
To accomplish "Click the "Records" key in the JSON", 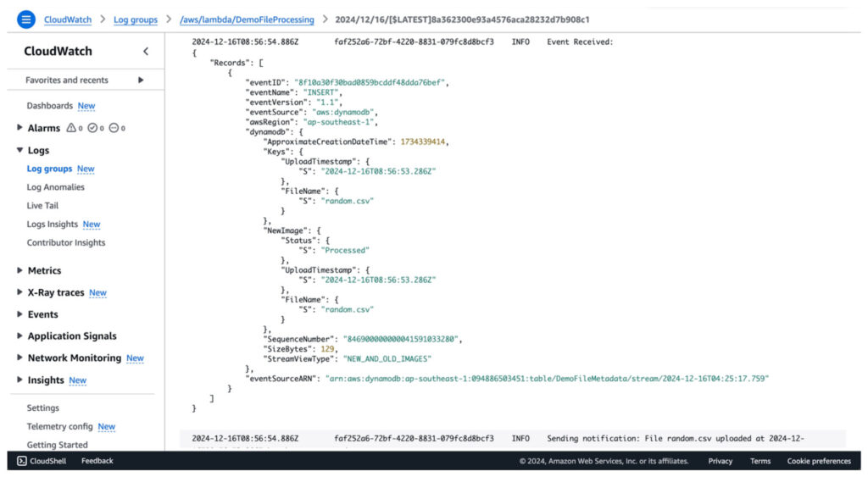I will pyautogui.click(x=230, y=63).
